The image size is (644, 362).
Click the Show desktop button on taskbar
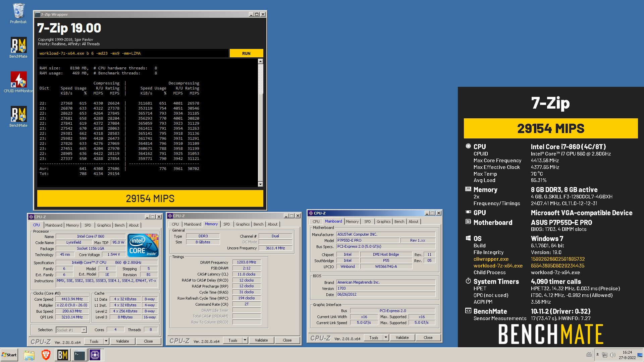640,355
